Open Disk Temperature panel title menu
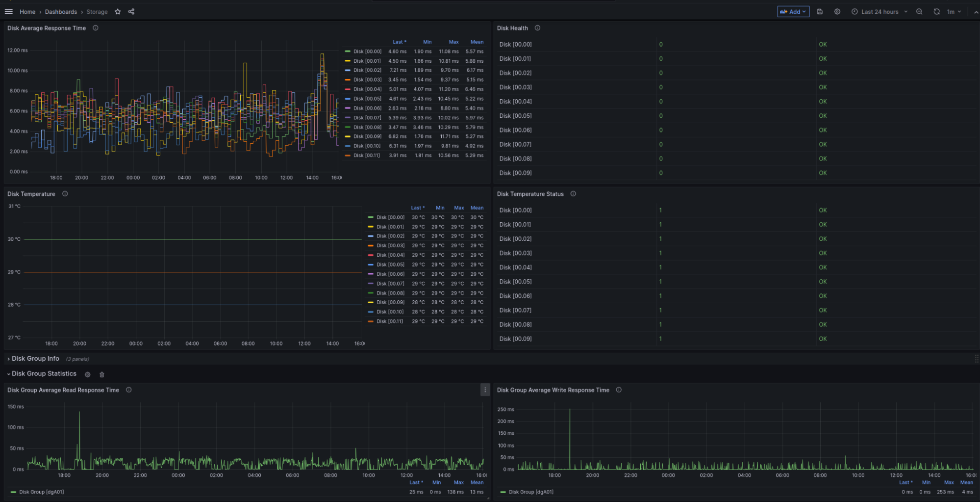The image size is (980, 502). 31,194
